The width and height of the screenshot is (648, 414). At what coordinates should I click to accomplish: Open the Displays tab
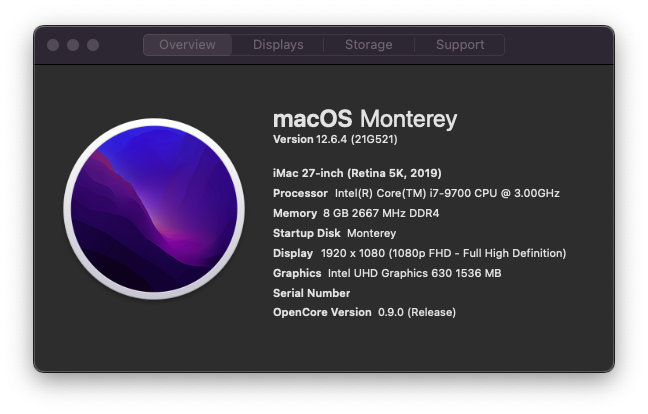[278, 45]
